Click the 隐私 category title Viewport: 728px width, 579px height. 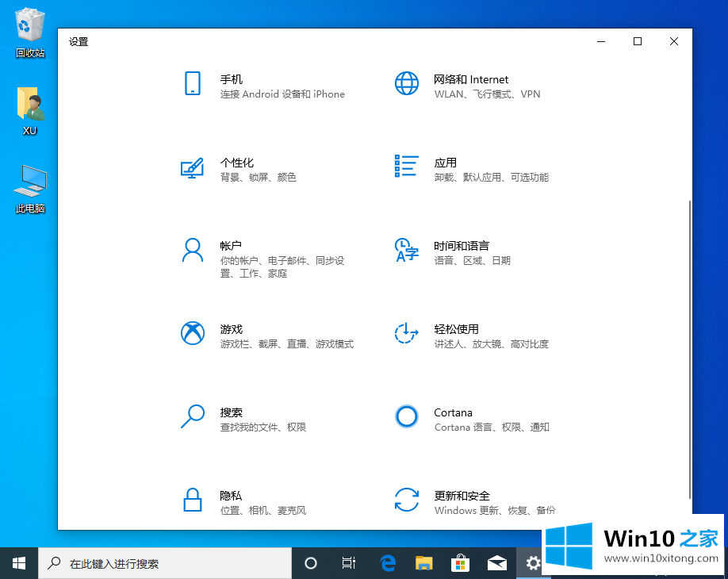click(x=231, y=496)
